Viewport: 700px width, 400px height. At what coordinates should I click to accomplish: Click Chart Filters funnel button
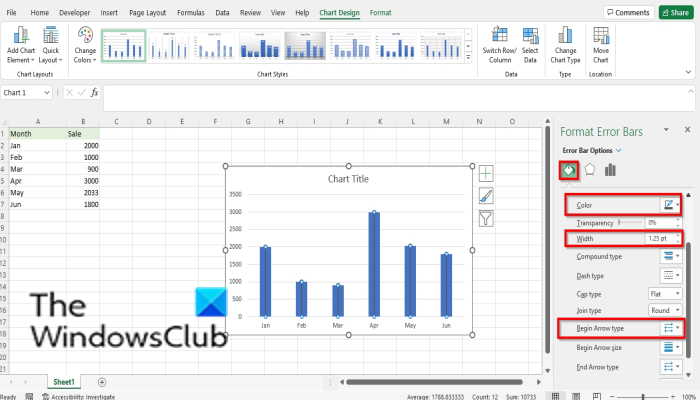(x=486, y=219)
